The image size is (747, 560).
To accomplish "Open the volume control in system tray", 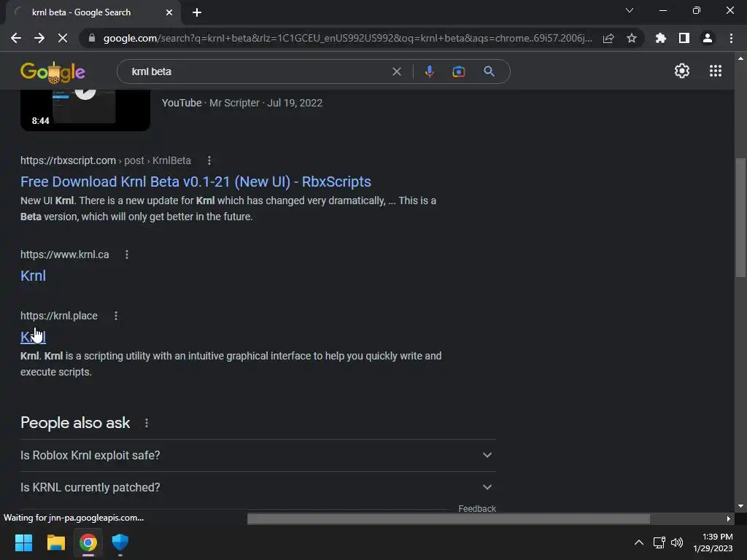I will (676, 542).
